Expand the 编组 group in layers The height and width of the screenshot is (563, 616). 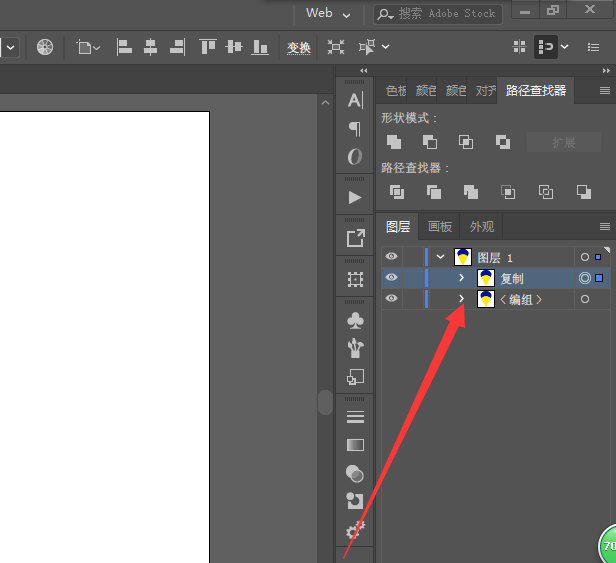click(x=461, y=299)
